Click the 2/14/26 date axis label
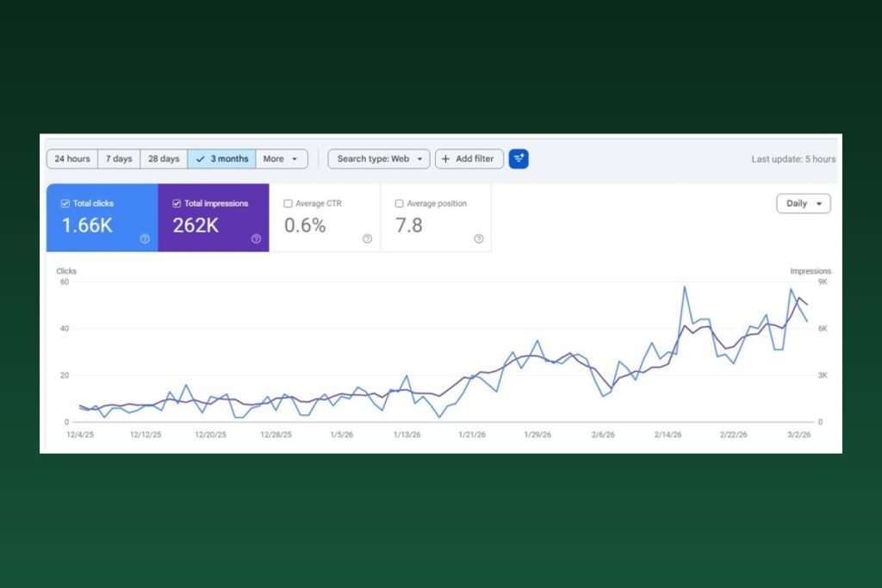 668,435
